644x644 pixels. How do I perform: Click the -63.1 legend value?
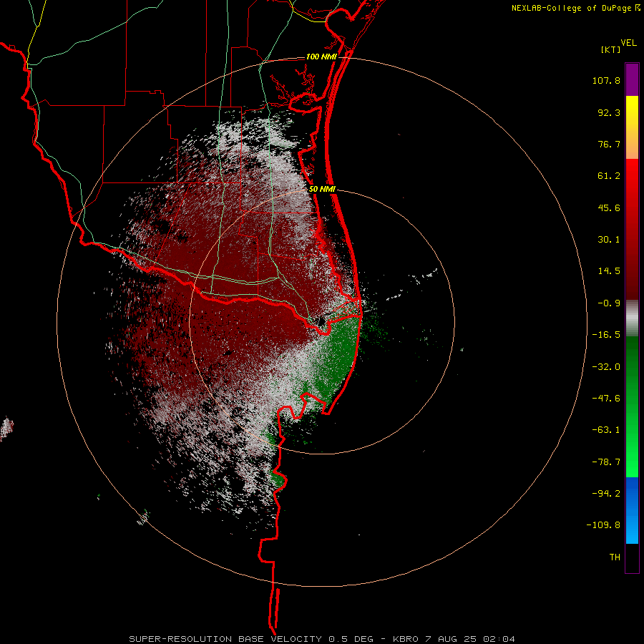point(606,430)
